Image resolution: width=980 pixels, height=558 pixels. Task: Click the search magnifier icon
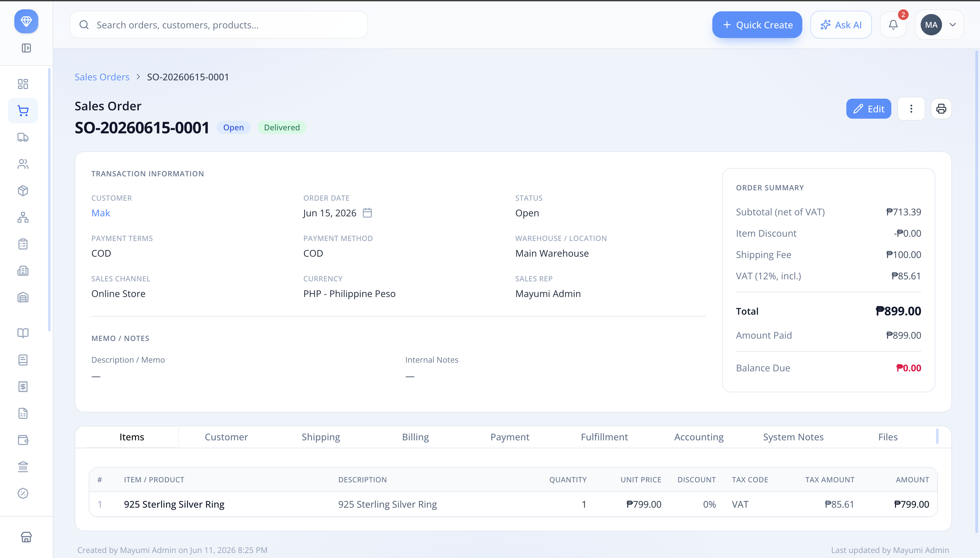(x=84, y=25)
